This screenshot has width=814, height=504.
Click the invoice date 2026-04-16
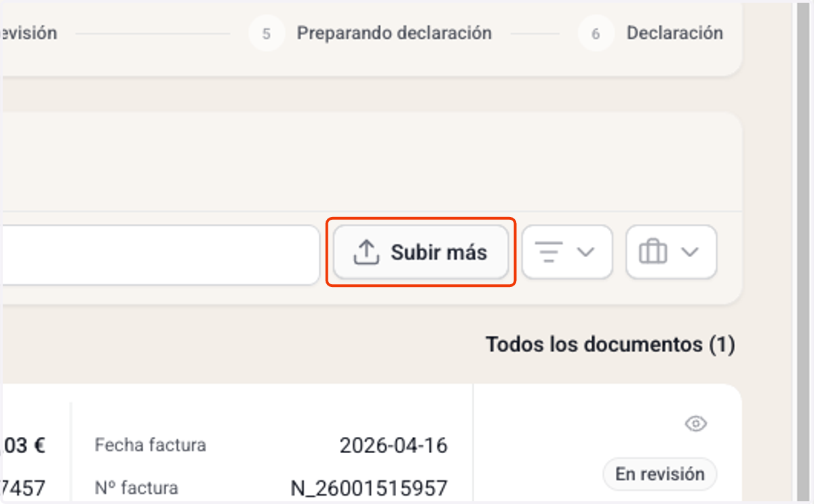393,446
